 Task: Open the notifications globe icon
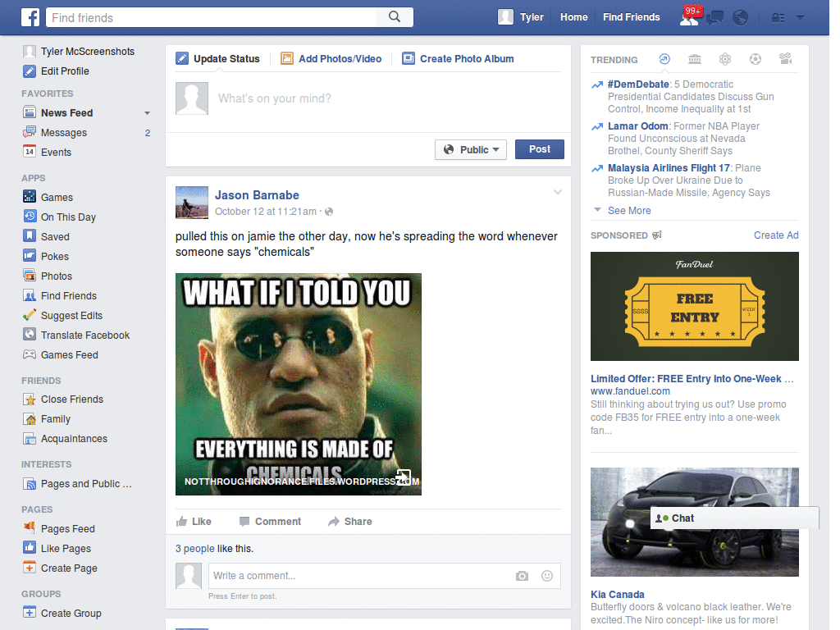(x=741, y=18)
